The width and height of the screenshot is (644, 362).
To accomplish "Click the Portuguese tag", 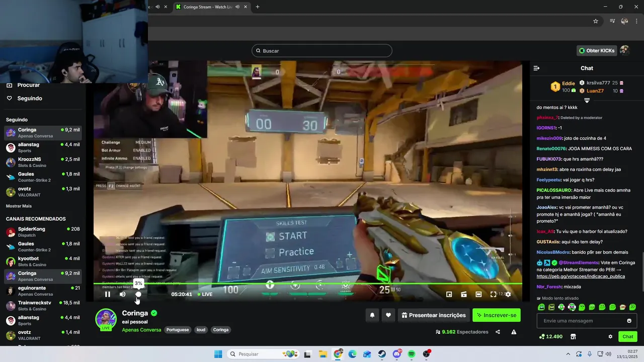I will (x=178, y=330).
